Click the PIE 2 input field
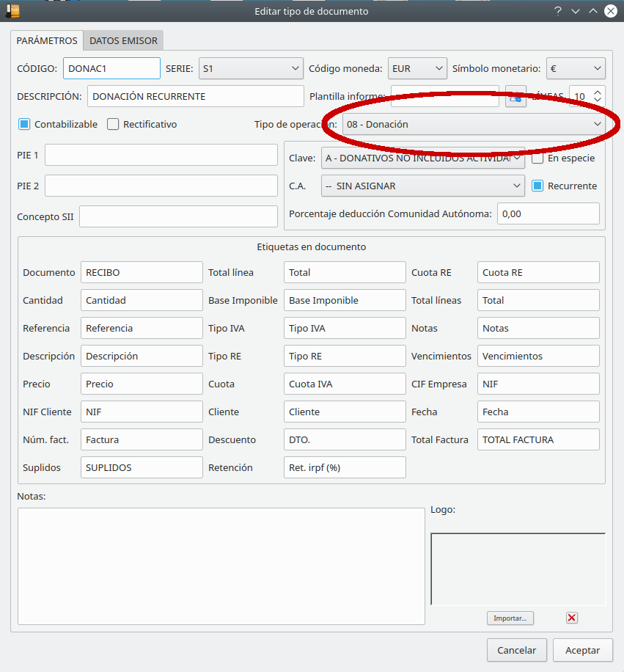The width and height of the screenshot is (624, 672). (x=161, y=186)
